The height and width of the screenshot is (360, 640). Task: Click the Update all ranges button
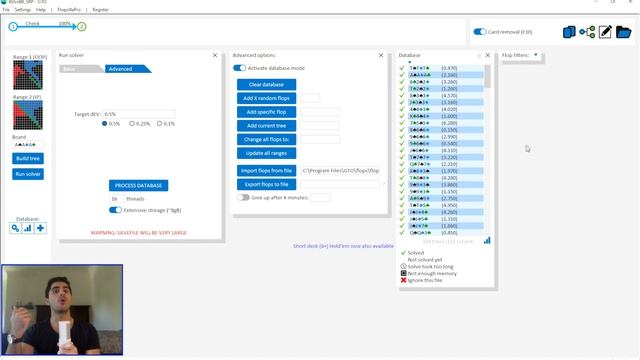pyautogui.click(x=267, y=153)
